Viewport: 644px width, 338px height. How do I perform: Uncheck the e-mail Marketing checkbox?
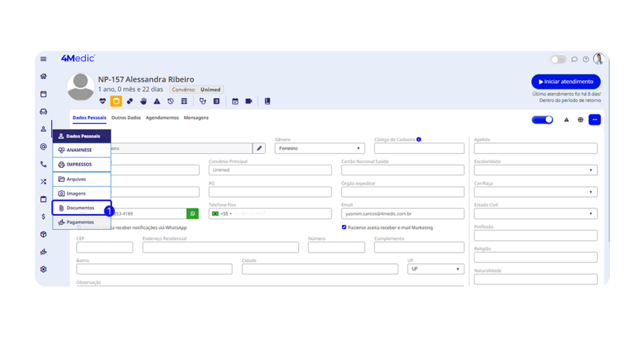pos(344,227)
